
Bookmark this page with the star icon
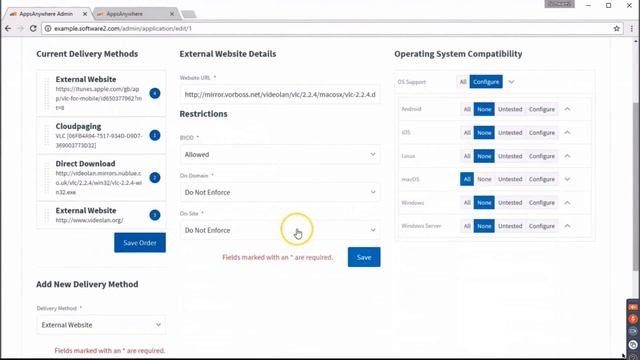[616, 29]
